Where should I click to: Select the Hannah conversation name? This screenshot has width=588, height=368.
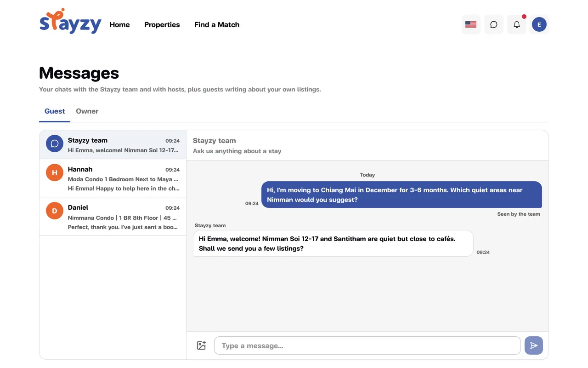coord(80,169)
